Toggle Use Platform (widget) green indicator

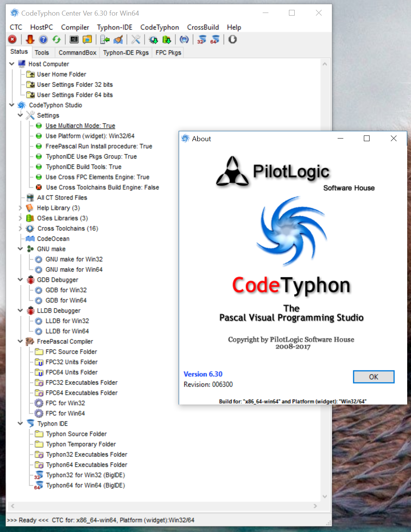click(39, 136)
